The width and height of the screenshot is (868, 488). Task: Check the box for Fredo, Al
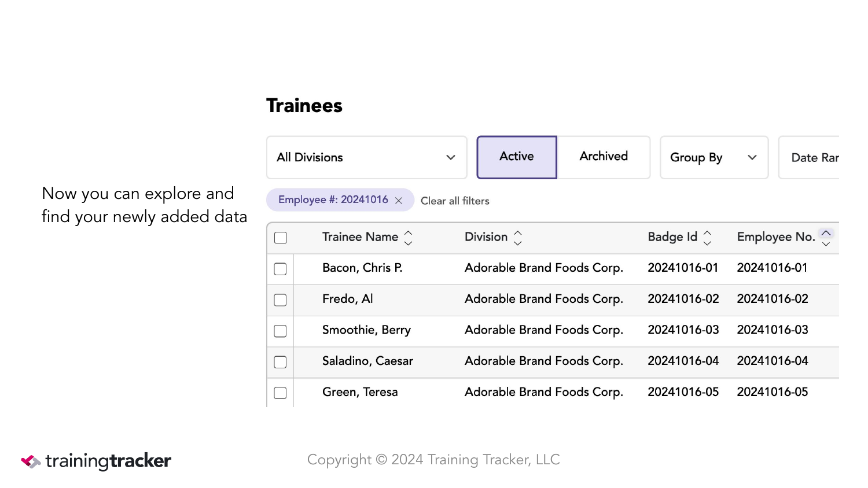tap(280, 300)
